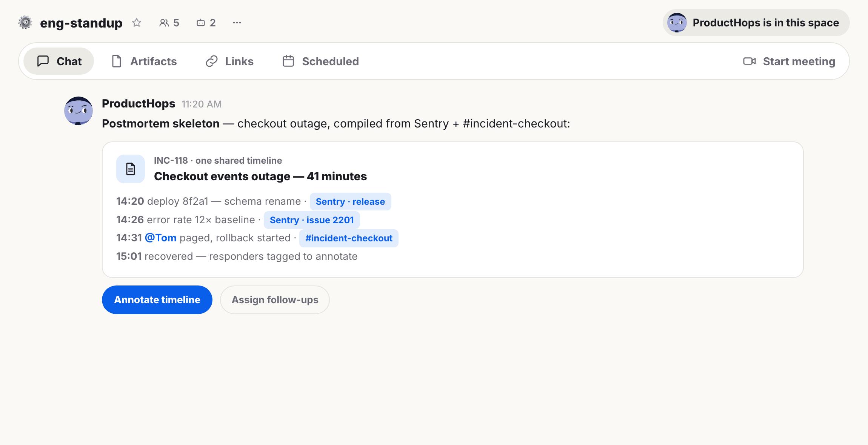
Task: Click the Annotate timeline button
Action: click(x=157, y=300)
